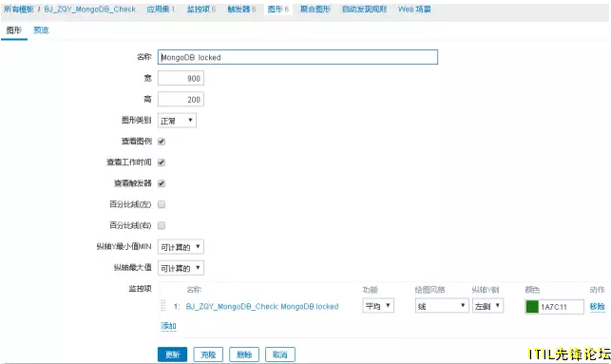Open the 纵轴最大值 dropdown
The height and width of the screenshot is (364, 611).
181,268
